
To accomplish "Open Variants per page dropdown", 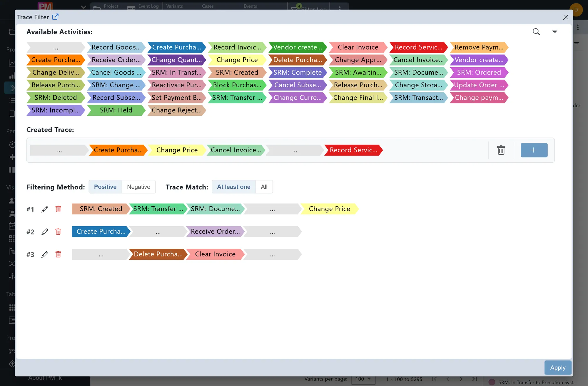I will point(363,379).
